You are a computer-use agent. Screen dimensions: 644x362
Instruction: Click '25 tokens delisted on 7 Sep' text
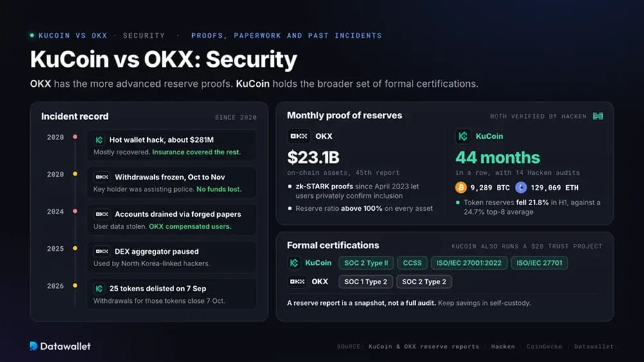coord(157,289)
